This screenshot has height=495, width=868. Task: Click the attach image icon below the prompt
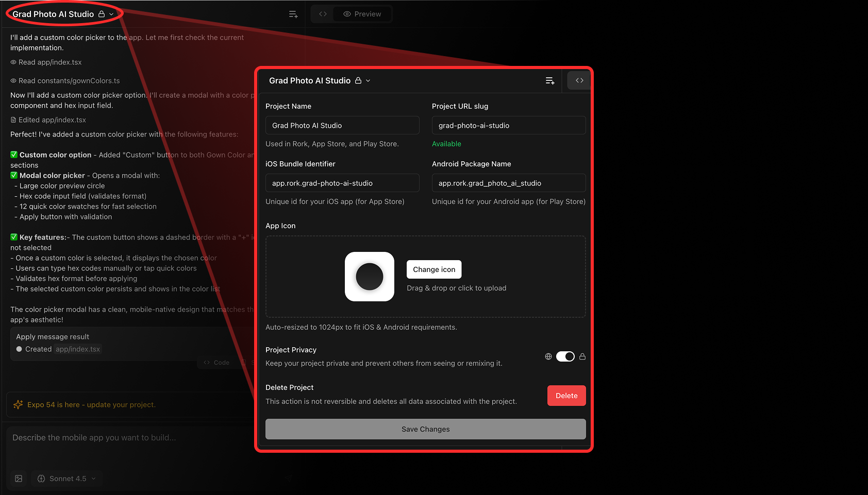(19, 479)
